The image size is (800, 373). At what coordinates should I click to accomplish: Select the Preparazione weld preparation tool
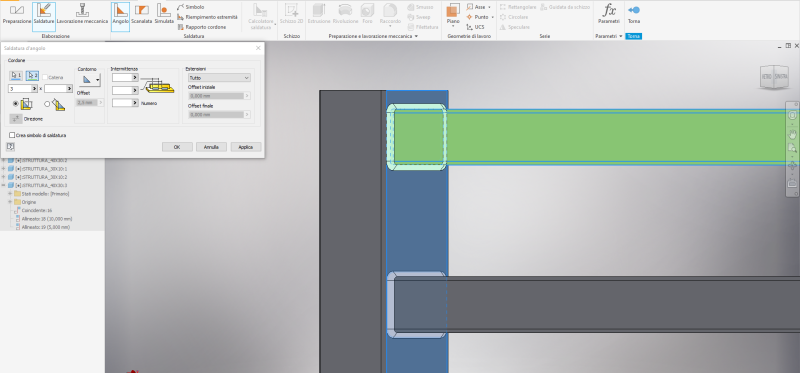click(x=16, y=14)
